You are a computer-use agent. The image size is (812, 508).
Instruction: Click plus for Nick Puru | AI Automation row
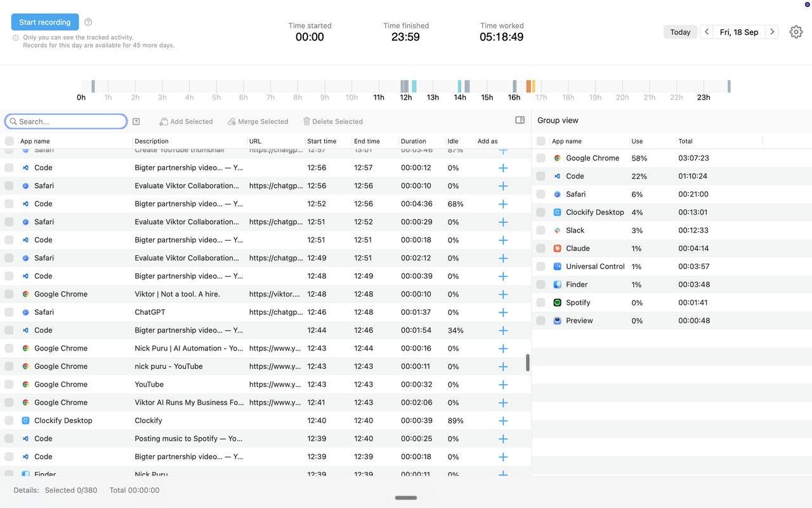503,349
